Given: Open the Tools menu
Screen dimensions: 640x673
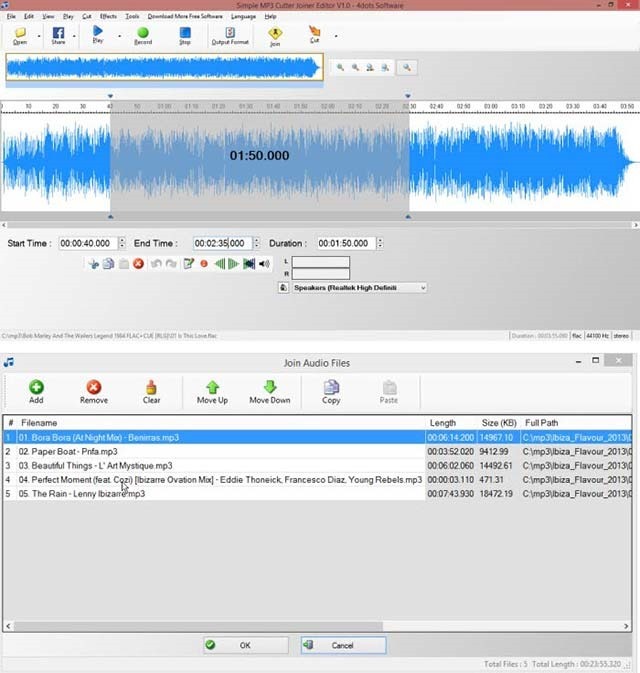Looking at the screenshot, I should tap(132, 16).
